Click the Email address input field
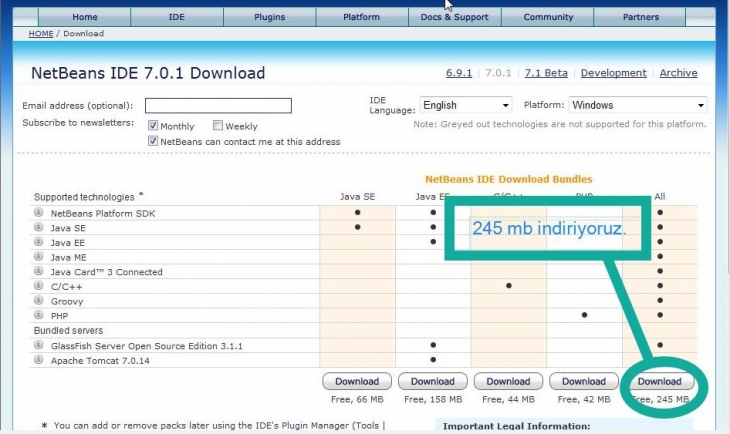This screenshot has width=730, height=434. pos(218,105)
